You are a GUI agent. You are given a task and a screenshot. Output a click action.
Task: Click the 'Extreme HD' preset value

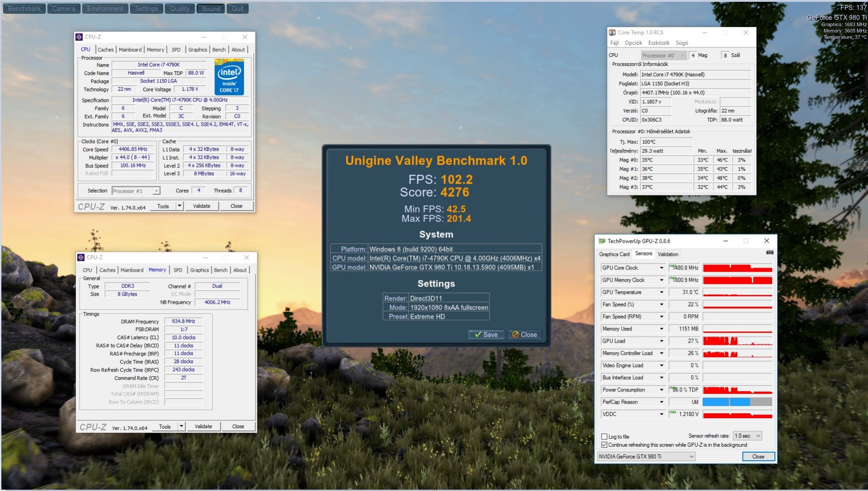pos(427,316)
